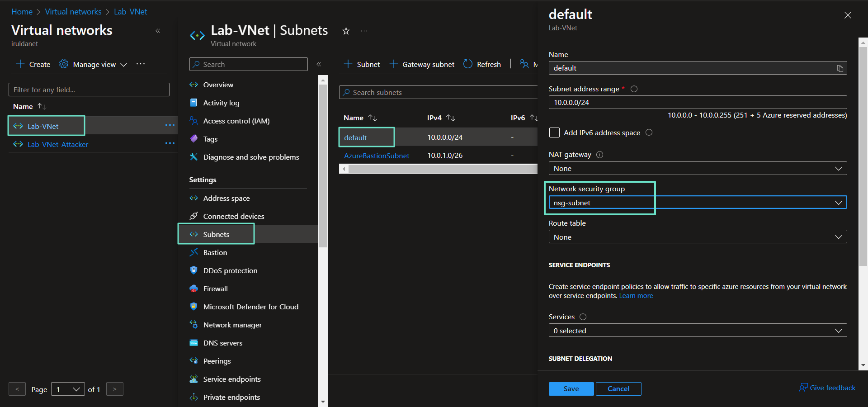The height and width of the screenshot is (407, 868).
Task: Go to Home breadcrumb
Action: coord(22,12)
